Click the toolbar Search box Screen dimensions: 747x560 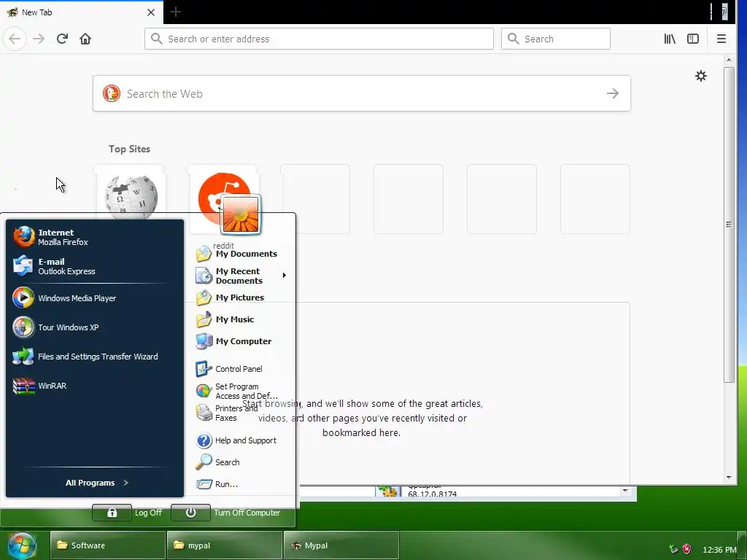[x=555, y=39]
